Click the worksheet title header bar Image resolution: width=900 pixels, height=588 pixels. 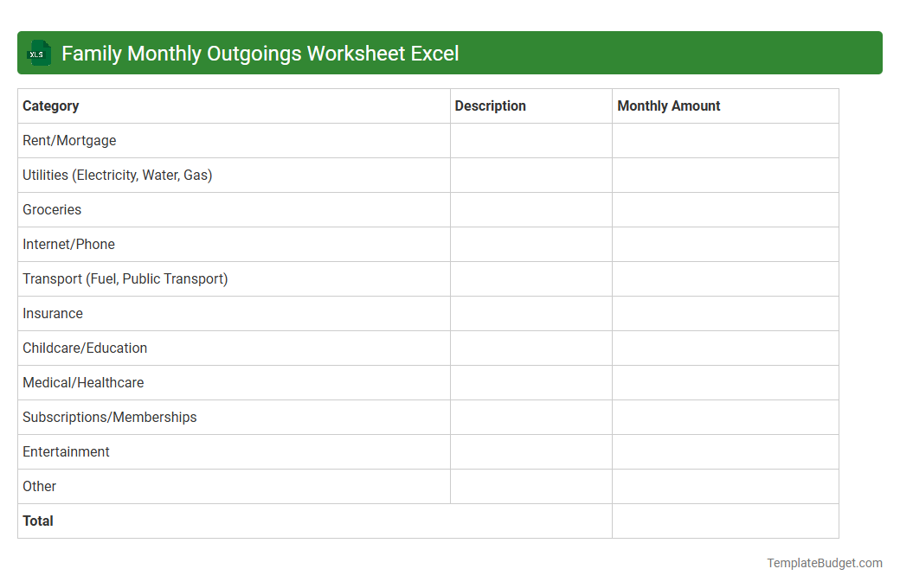tap(450, 53)
